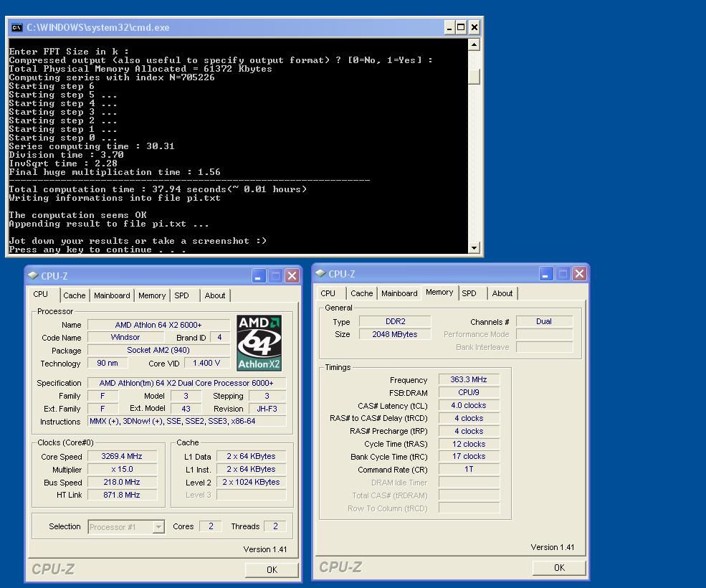Click the Bus Speed 218.0 MHz value
The image size is (706, 588).
122,482
